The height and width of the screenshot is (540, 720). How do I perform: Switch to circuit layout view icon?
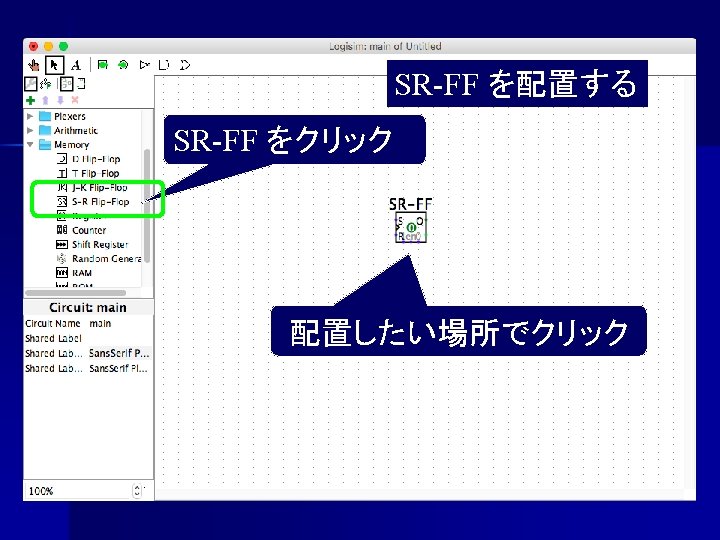67,84
